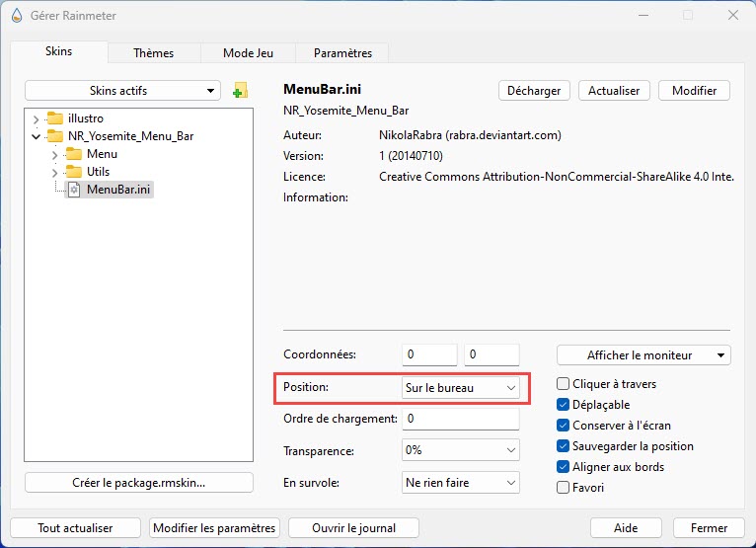Open the Transparence dropdown
The image size is (756, 548).
pyautogui.click(x=461, y=450)
